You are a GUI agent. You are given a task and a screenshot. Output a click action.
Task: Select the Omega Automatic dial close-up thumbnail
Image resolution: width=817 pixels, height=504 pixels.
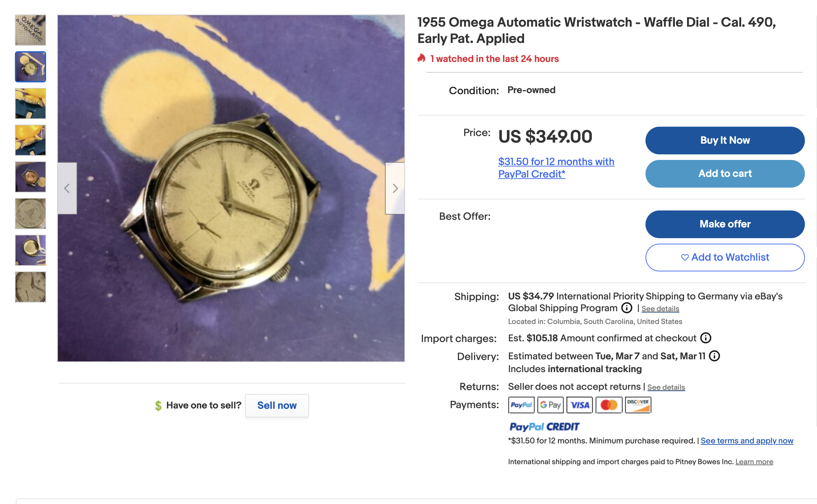point(30,30)
